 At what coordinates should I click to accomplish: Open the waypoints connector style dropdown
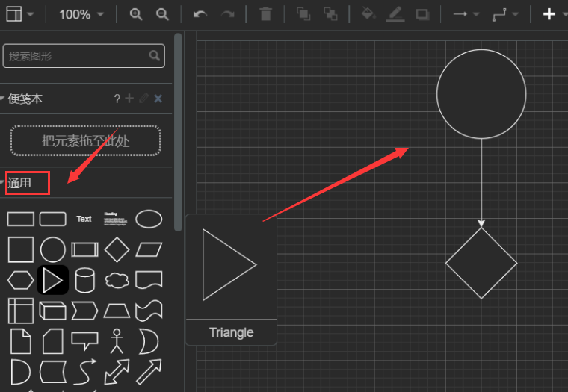point(505,14)
